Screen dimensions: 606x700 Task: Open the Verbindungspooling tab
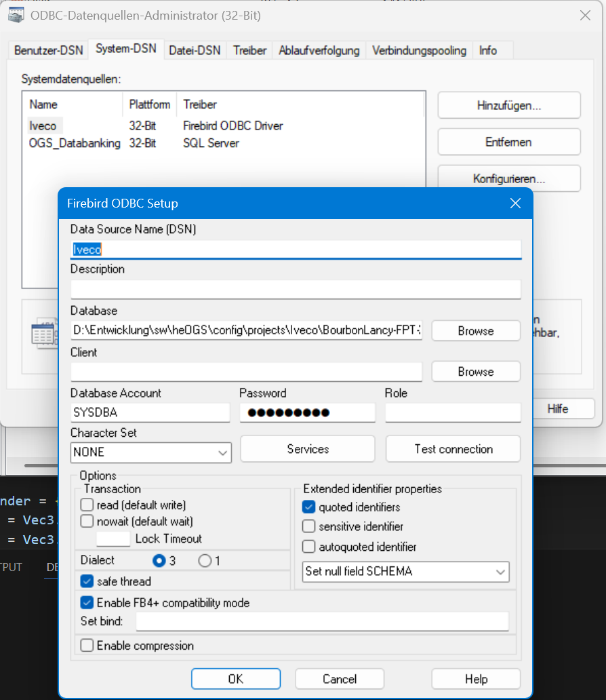tap(419, 50)
